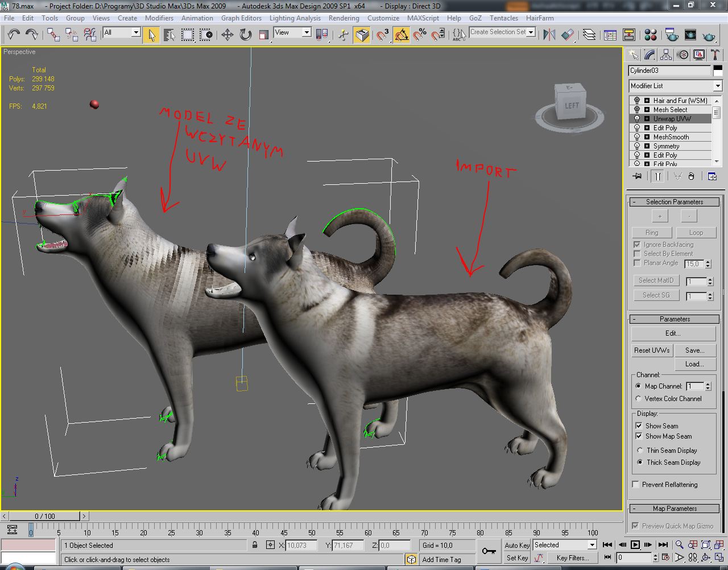Open the Select by Name list
This screenshot has width=728, height=570.
(169, 35)
